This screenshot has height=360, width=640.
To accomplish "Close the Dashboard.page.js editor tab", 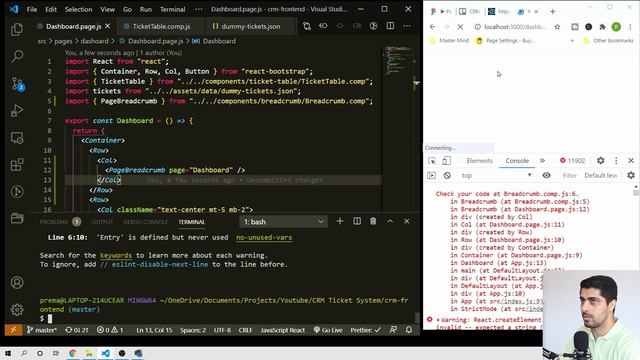I will pos(108,26).
